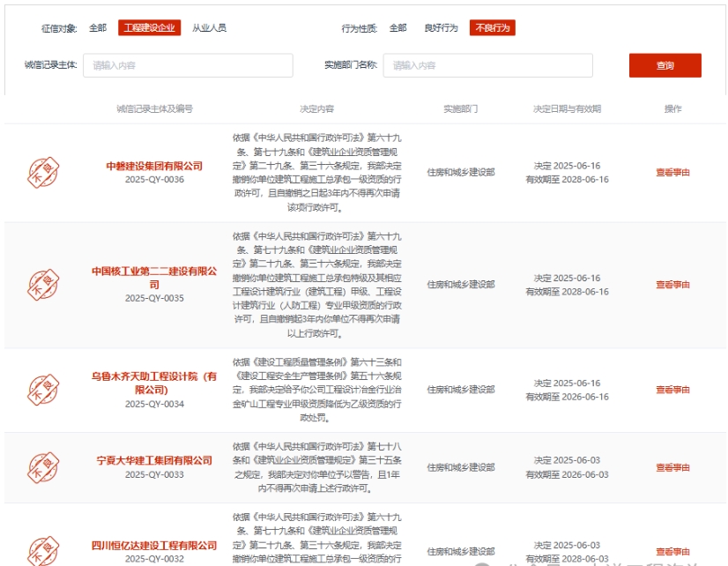
Task: Select the 不良行为 filter
Action: click(x=493, y=28)
